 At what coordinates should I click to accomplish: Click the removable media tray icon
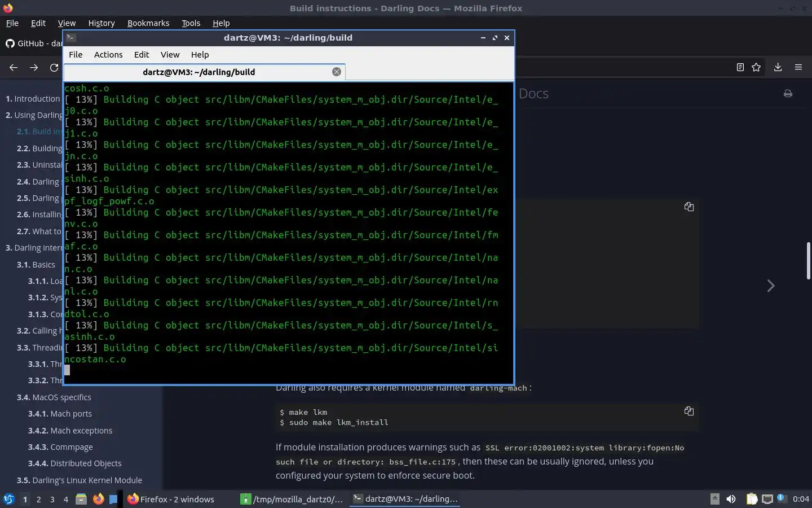714,499
